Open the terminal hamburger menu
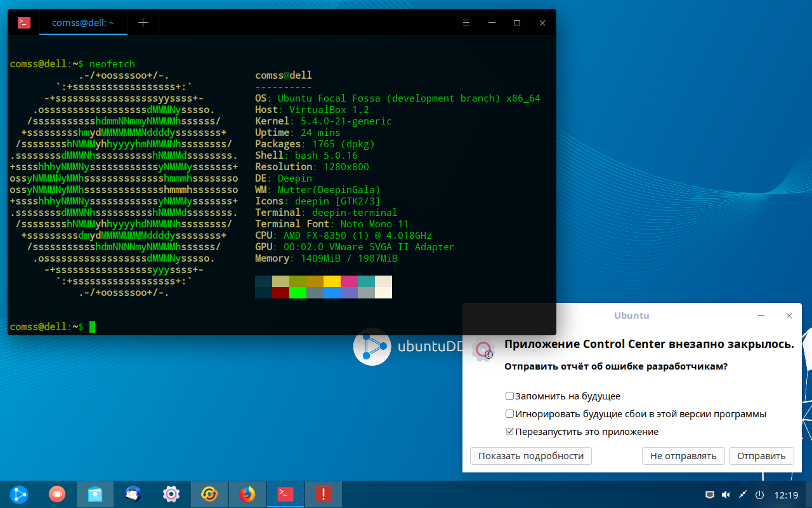The height and width of the screenshot is (508, 812). point(466,23)
